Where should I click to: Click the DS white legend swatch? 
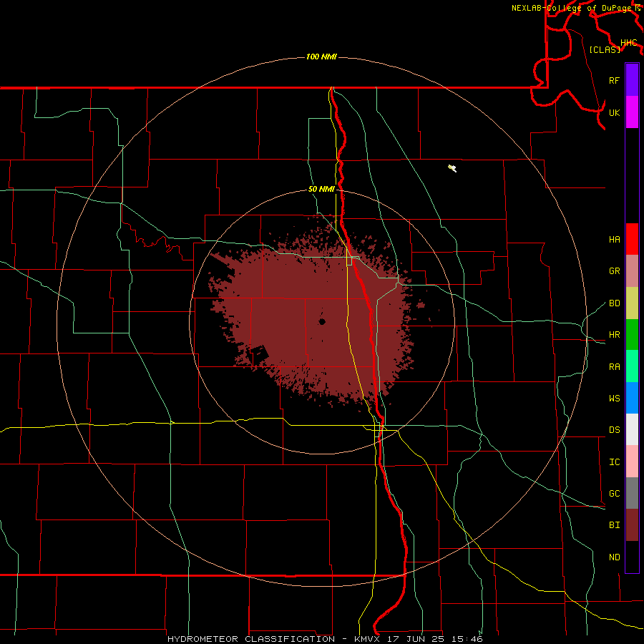pos(632,429)
